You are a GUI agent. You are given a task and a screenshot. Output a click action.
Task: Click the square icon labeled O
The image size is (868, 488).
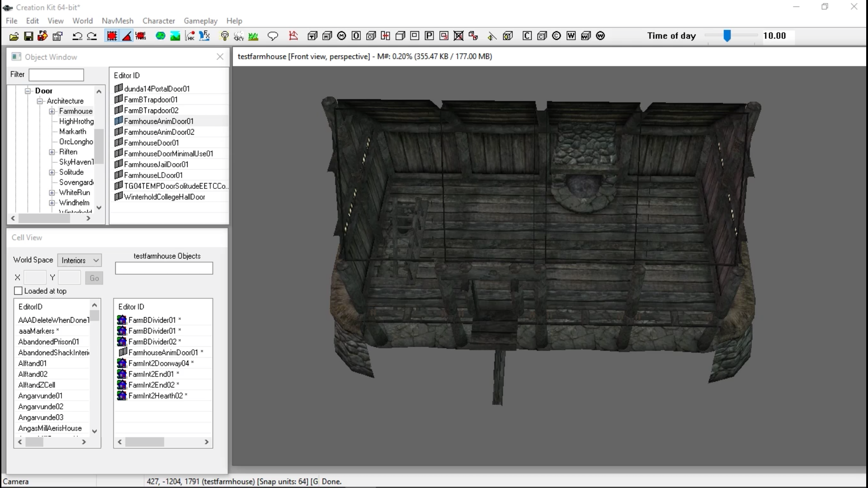tap(356, 36)
